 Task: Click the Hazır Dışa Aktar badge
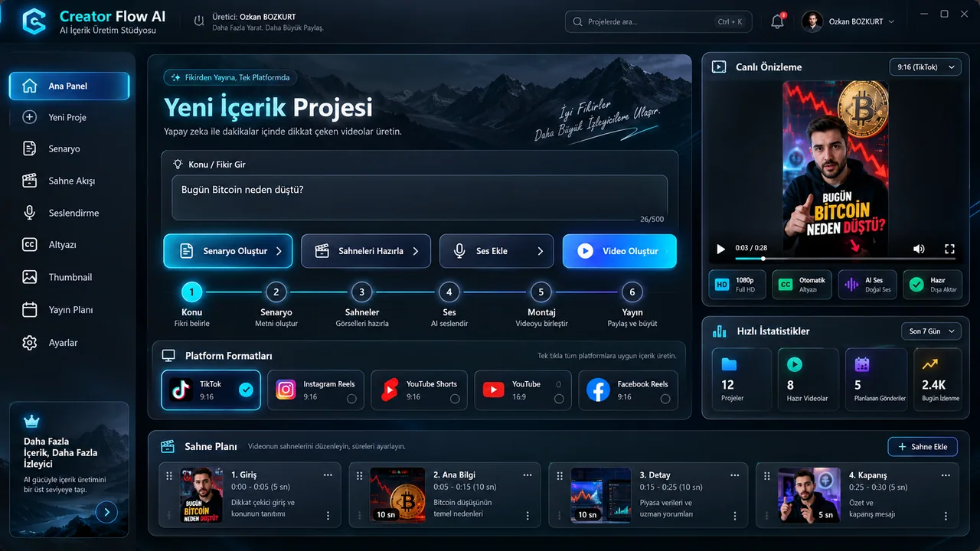click(x=932, y=284)
